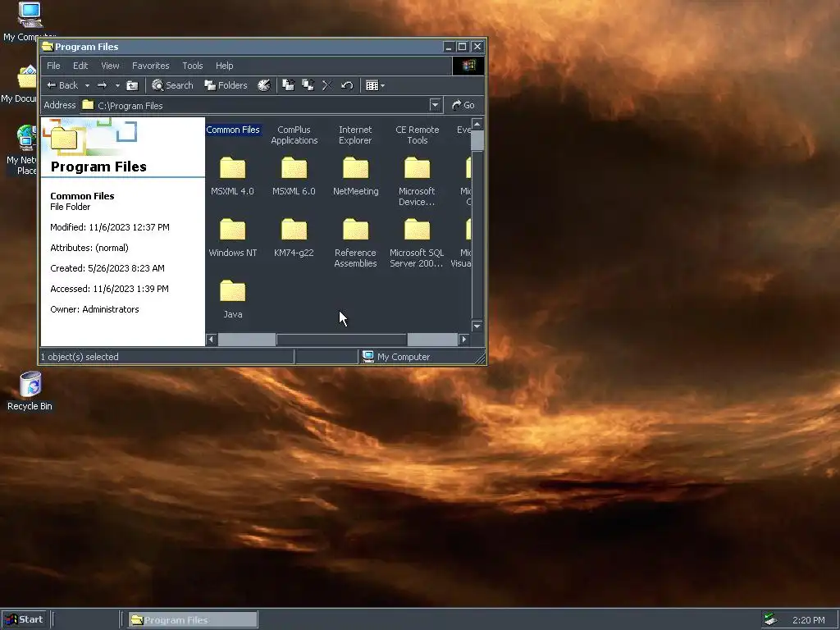The image size is (840, 630).
Task: Select the Internet Explorer folder label
Action: (355, 135)
